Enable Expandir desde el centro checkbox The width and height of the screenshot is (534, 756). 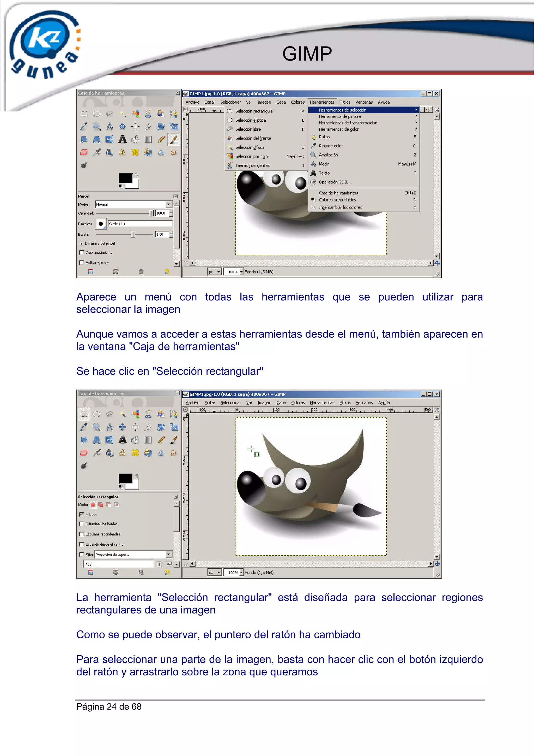(82, 545)
